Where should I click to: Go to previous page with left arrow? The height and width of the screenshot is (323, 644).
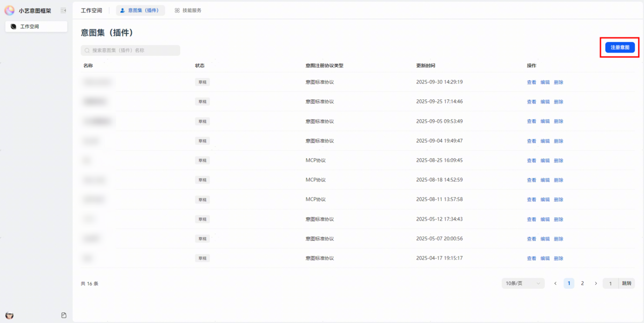555,283
